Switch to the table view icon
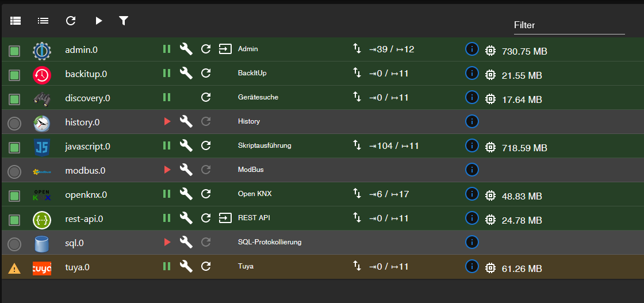Viewport: 644px width, 303px height. click(x=16, y=21)
